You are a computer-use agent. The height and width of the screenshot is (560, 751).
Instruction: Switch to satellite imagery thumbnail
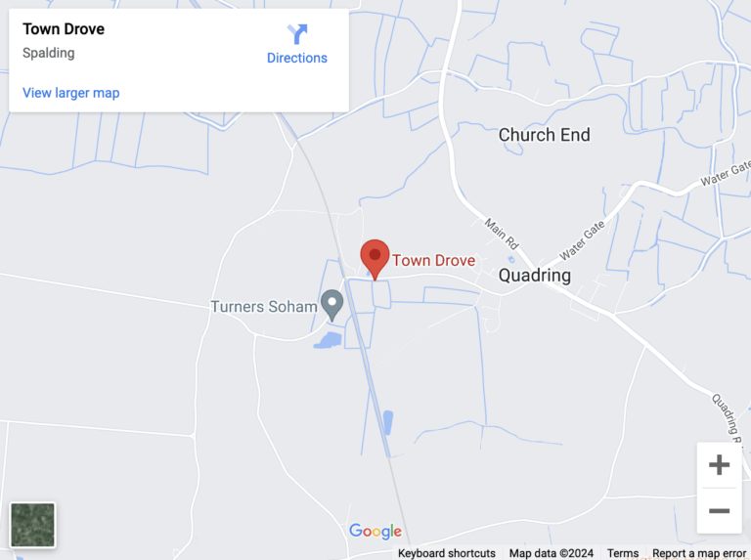32,525
